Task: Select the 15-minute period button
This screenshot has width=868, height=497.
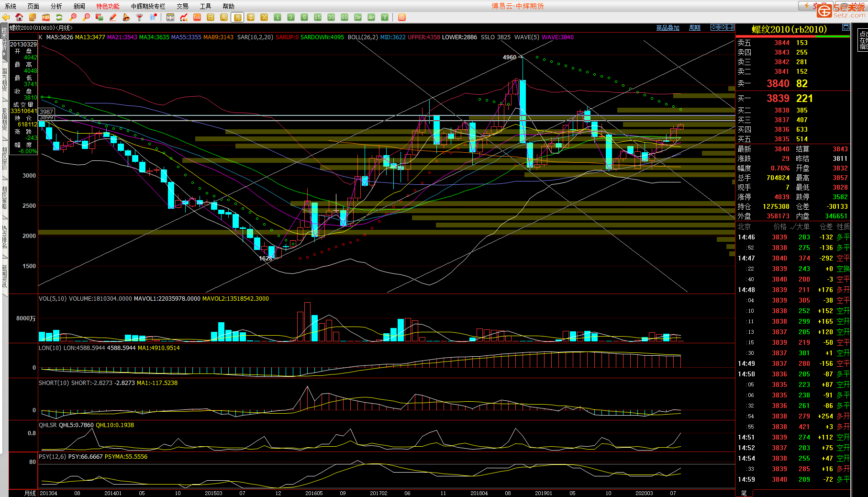Action: (317, 17)
